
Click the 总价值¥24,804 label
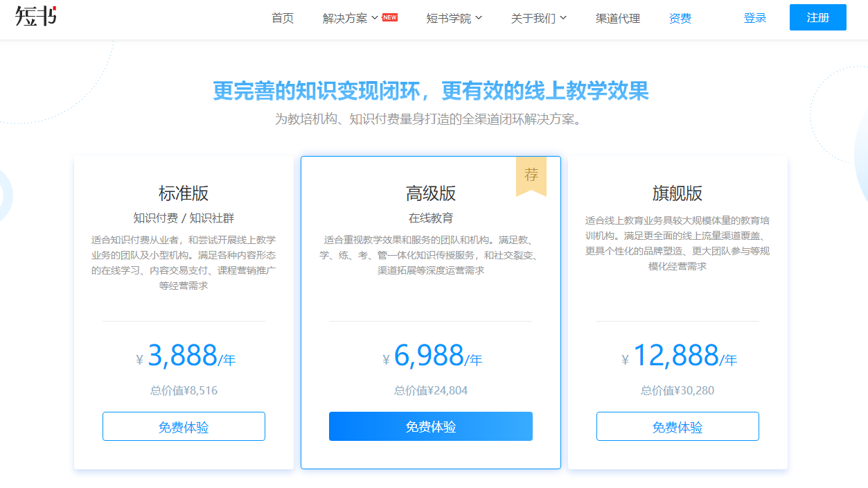(431, 390)
